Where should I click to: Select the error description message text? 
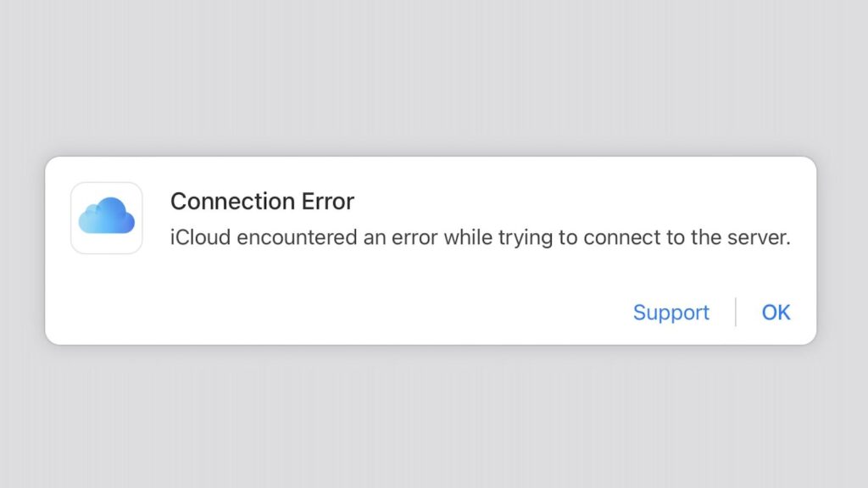481,238
